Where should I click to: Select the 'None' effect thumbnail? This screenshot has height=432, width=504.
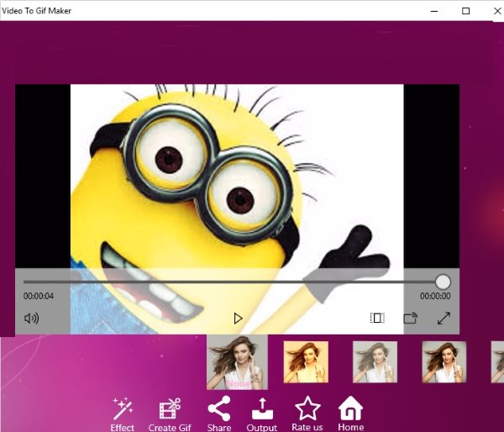click(237, 362)
